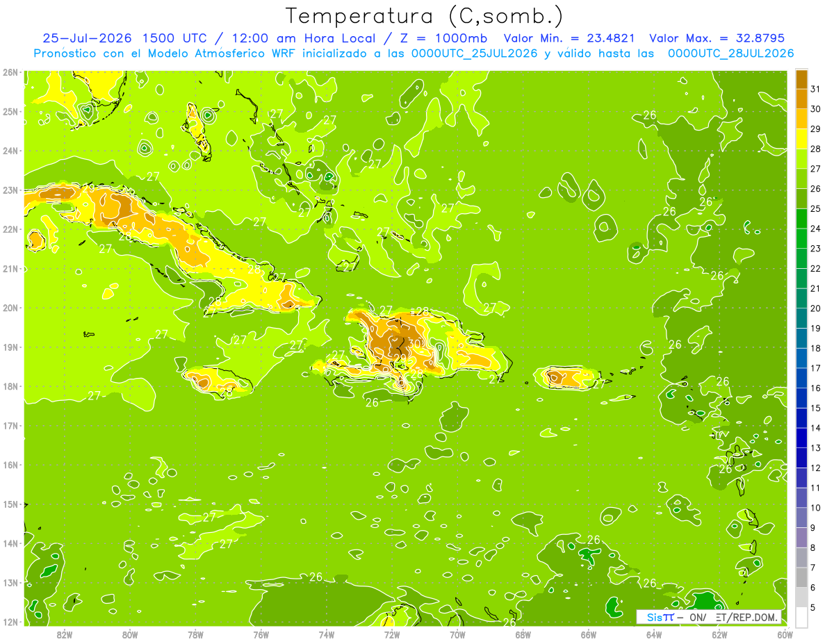Click the SisTT ONAMET/REP.DOM. logo box
This screenshot has width=834, height=644.
coord(709,617)
